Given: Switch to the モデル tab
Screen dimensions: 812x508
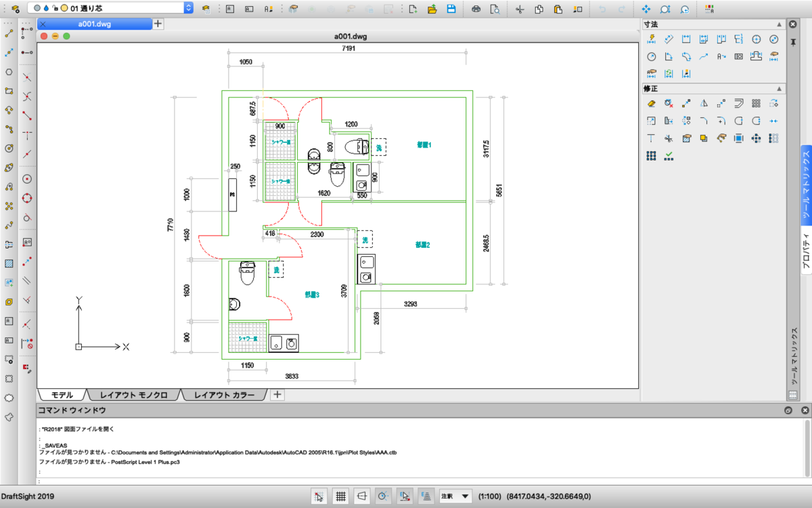Looking at the screenshot, I should click(62, 395).
